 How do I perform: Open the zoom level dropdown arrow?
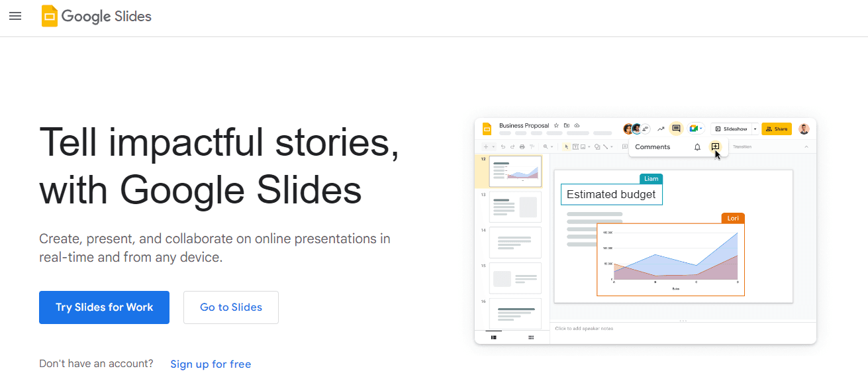(x=552, y=146)
